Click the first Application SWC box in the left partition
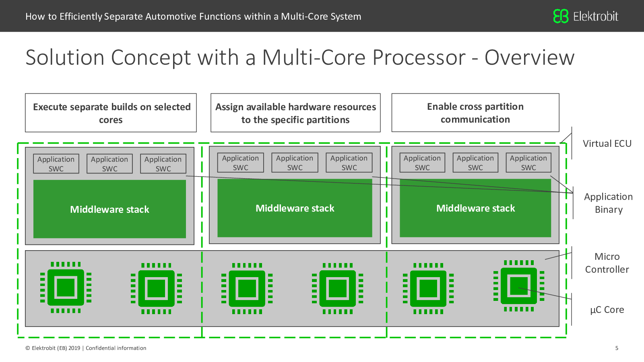This screenshot has height=362, width=644. (x=56, y=164)
